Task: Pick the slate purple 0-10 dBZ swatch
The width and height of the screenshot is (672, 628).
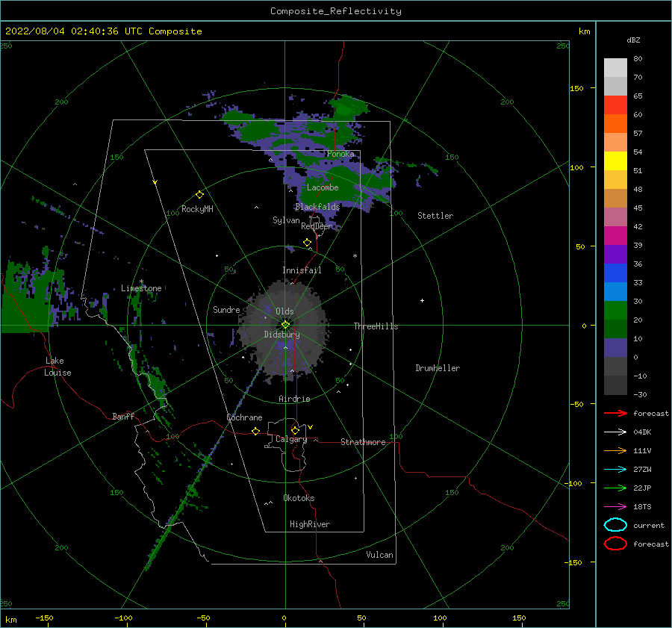Action: coord(615,348)
